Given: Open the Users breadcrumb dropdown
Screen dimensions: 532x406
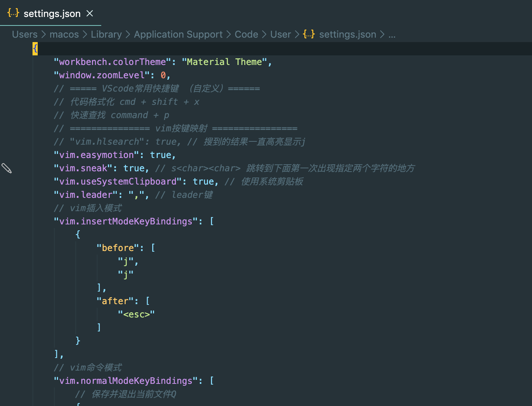Looking at the screenshot, I should click(x=24, y=34).
